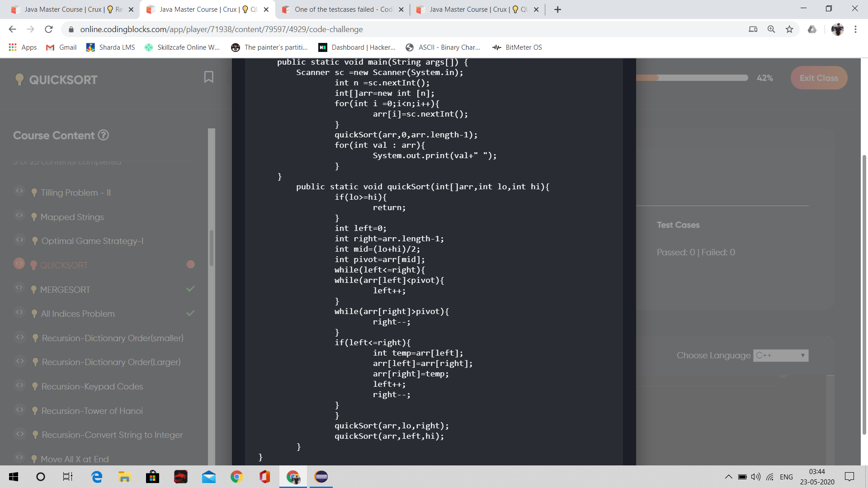Show hidden system tray icons
Screen dimensions: 868x488
(x=728, y=477)
